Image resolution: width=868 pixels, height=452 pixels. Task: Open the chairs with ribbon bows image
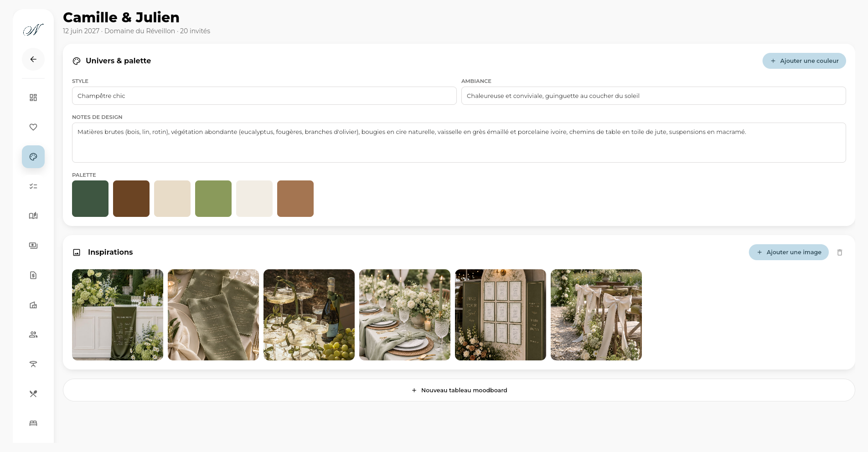pyautogui.click(x=596, y=315)
